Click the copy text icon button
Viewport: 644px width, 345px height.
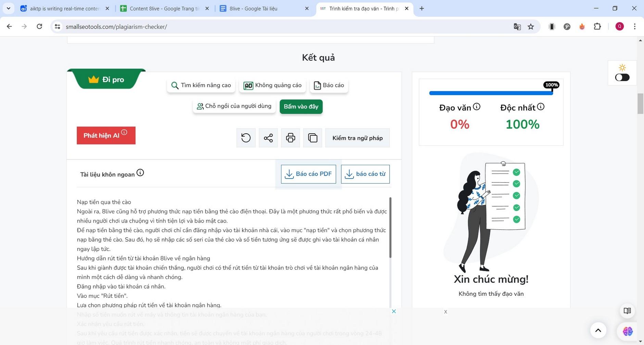point(313,138)
